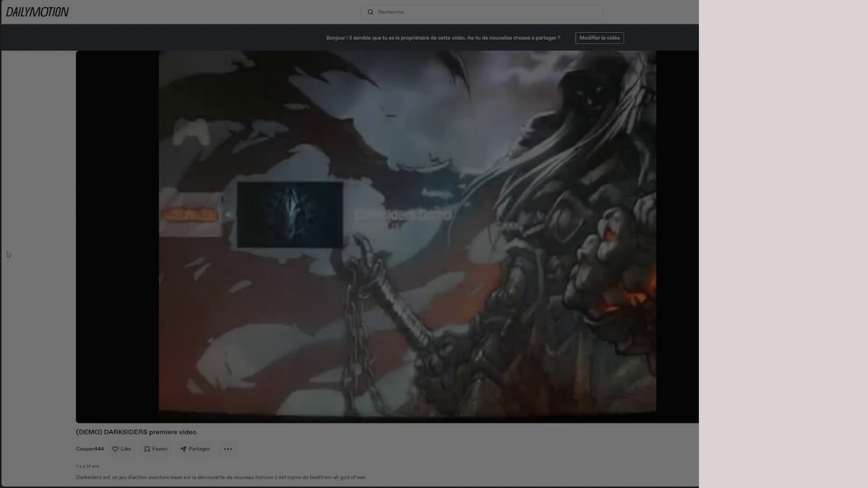The image size is (868, 488).
Task: Click the 'il y a 14 ans' timestamp
Action: coord(87,466)
